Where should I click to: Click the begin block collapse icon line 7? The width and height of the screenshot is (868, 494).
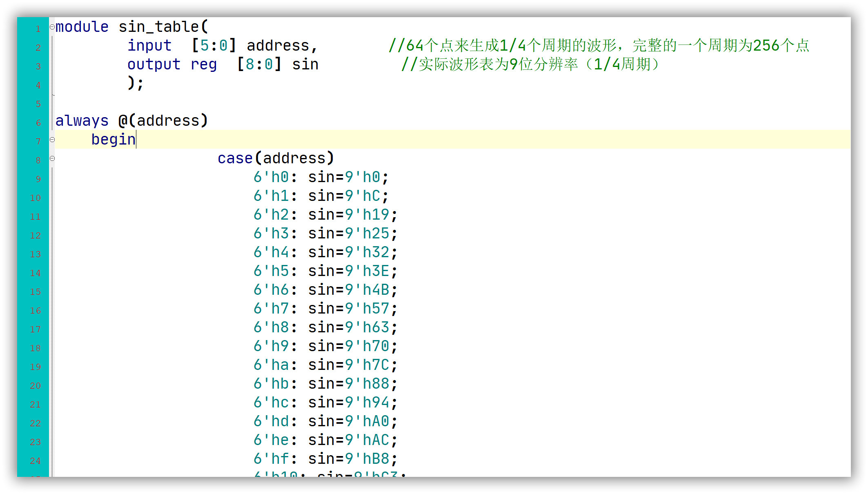pyautogui.click(x=51, y=140)
